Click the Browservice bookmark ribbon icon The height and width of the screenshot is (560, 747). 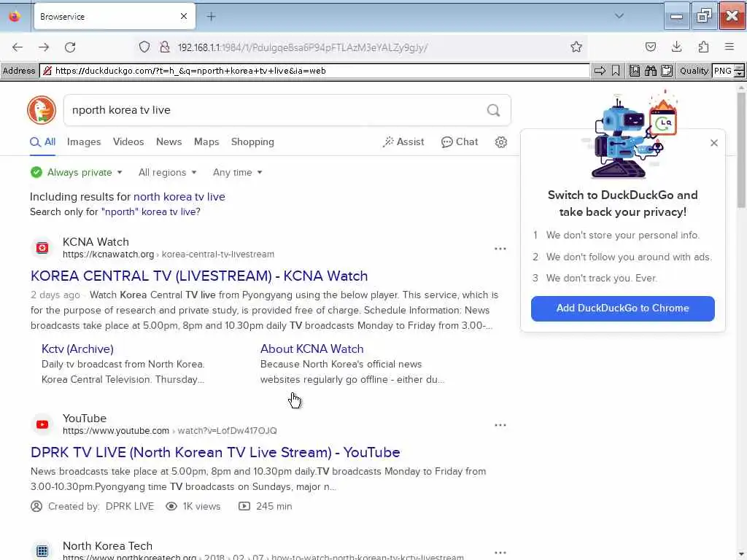click(x=616, y=71)
